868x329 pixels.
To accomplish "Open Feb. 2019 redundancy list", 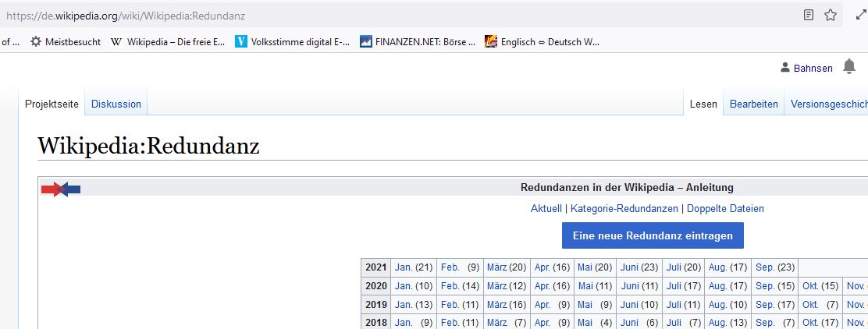I will pyautogui.click(x=450, y=304).
